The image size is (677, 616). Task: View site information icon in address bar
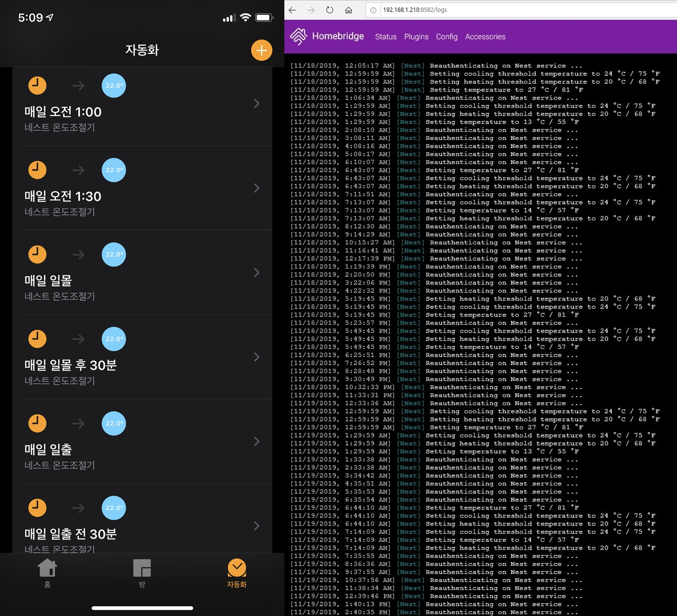373,10
